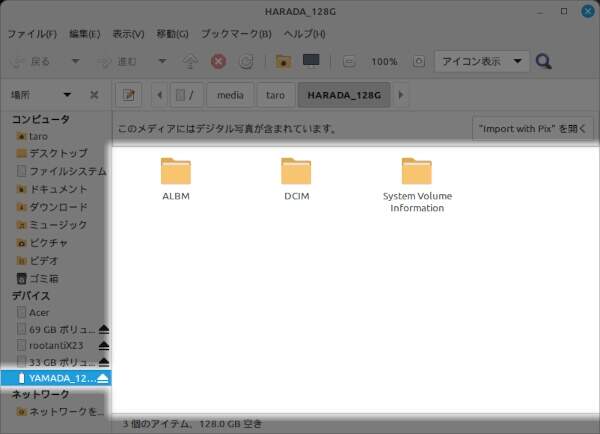The height and width of the screenshot is (434, 600).
Task: Open the アイコン表示 view mode dropdown
Action: [x=482, y=61]
